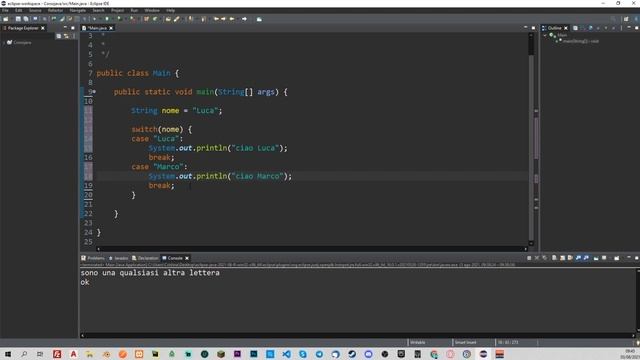Image resolution: width=640 pixels, height=360 pixels.
Task: Open the Run menu
Action: click(134, 10)
